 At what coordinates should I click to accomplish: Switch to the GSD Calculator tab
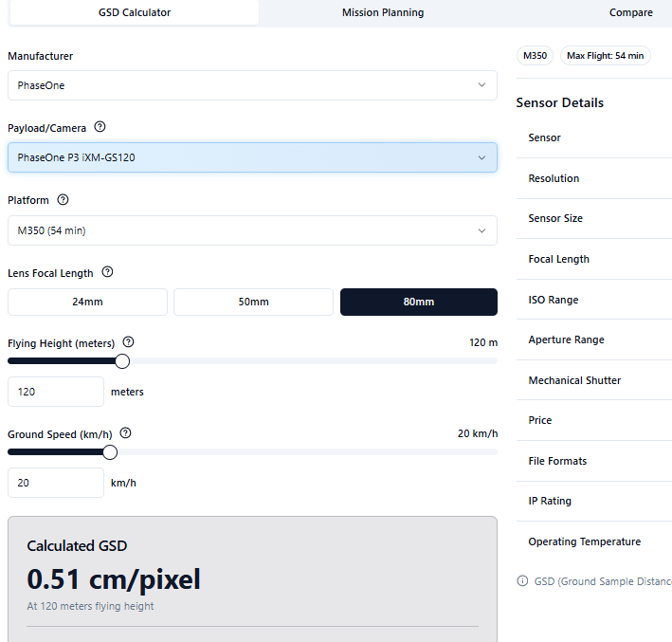click(135, 12)
